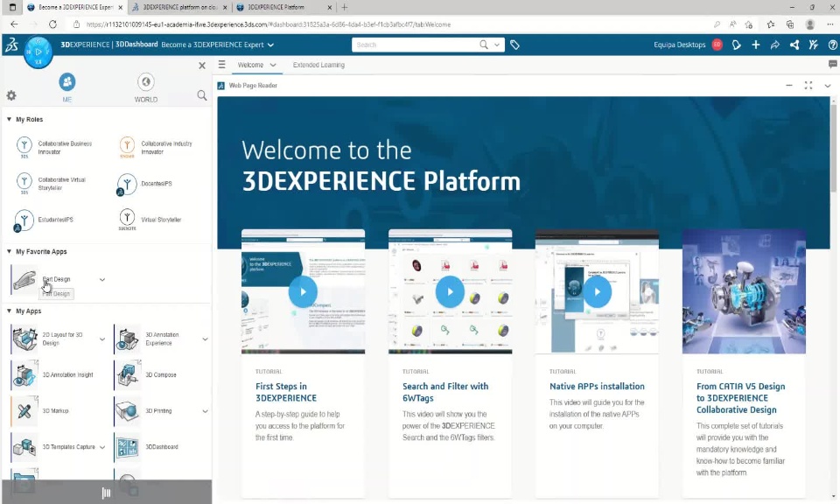Switch to the Extended Learning tab
The height and width of the screenshot is (504, 840).
(318, 65)
